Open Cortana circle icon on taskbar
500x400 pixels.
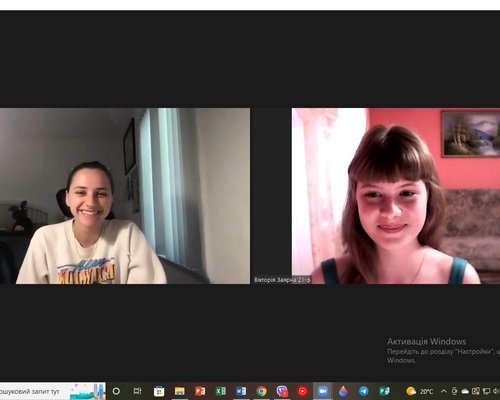click(116, 391)
